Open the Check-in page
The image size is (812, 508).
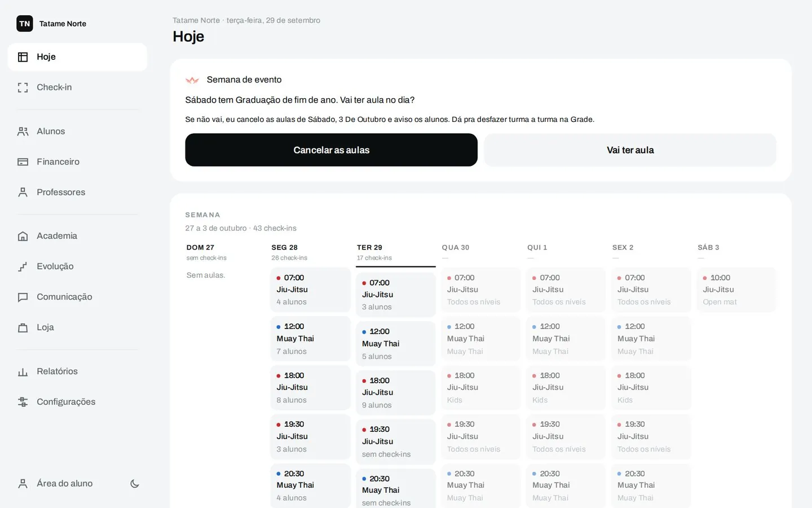point(77,87)
